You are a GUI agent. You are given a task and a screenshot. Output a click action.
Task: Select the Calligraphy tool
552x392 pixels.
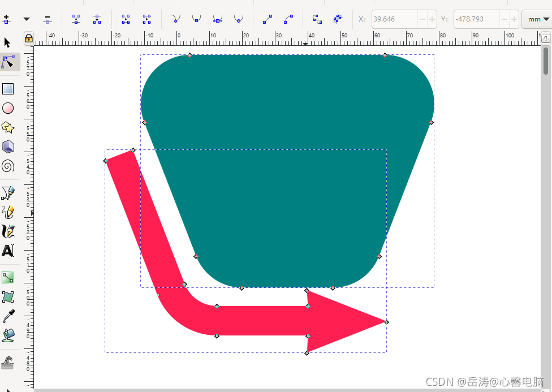point(8,231)
